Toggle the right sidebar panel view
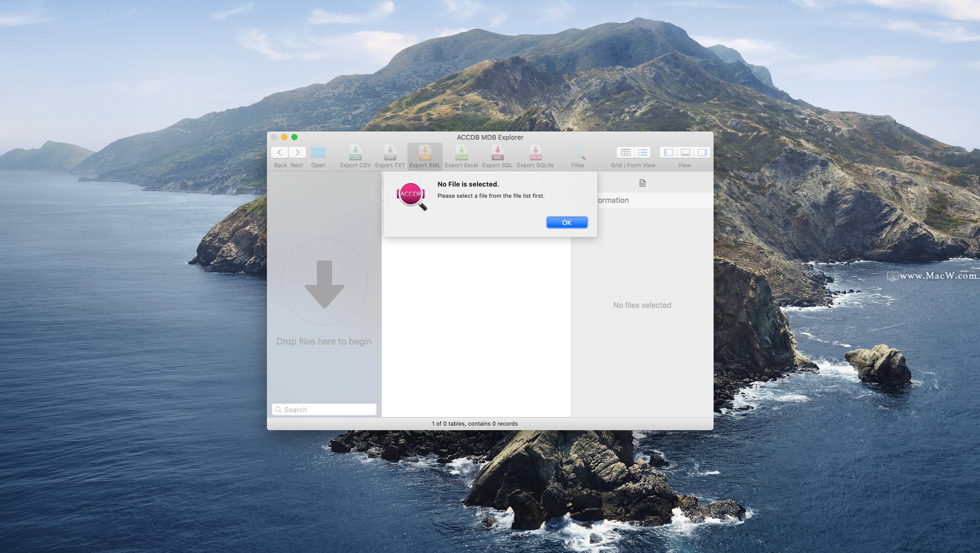The width and height of the screenshot is (980, 553). tap(702, 152)
